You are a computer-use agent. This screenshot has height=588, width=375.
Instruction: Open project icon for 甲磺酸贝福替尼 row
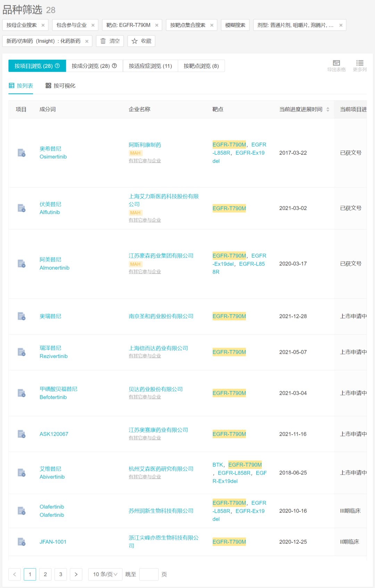click(22, 393)
